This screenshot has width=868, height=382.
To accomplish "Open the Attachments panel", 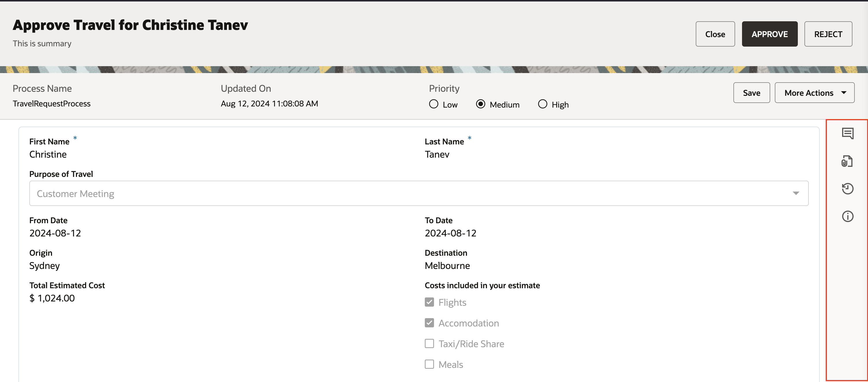I will 848,161.
